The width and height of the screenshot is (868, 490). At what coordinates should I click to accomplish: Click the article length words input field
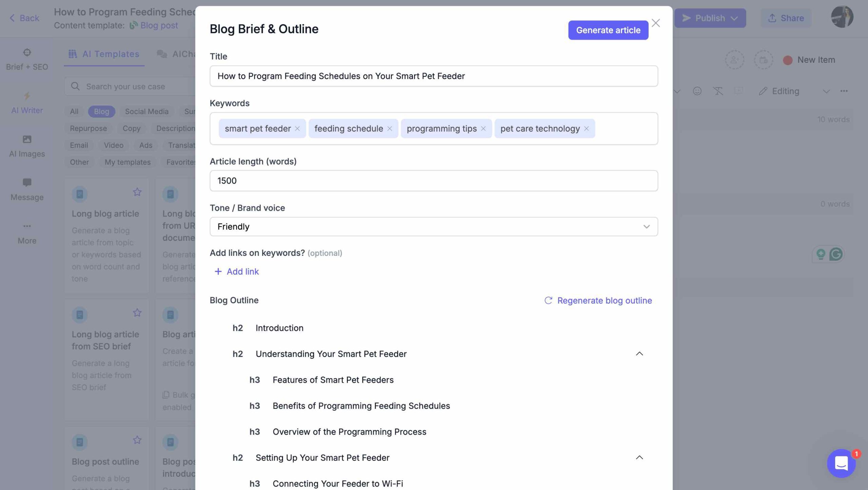pos(434,180)
